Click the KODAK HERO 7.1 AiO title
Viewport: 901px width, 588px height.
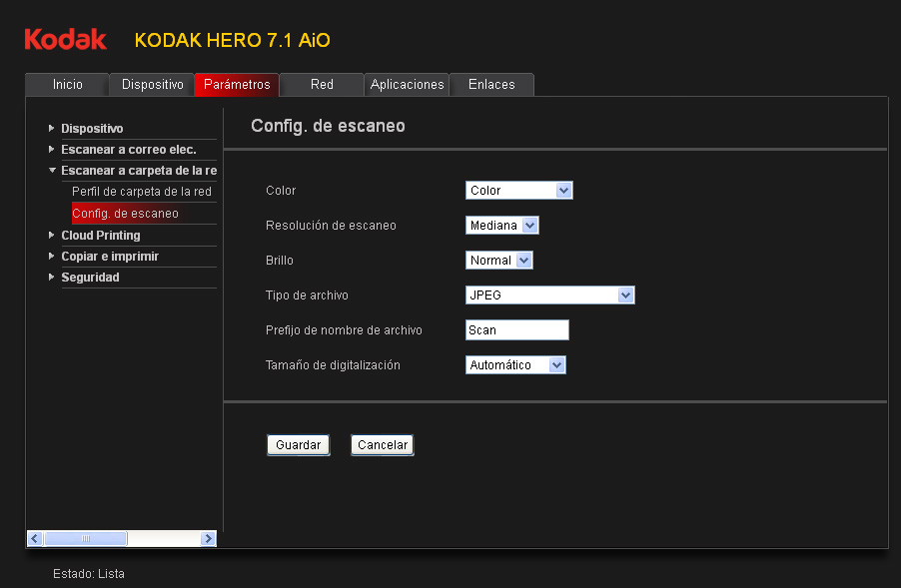click(232, 40)
